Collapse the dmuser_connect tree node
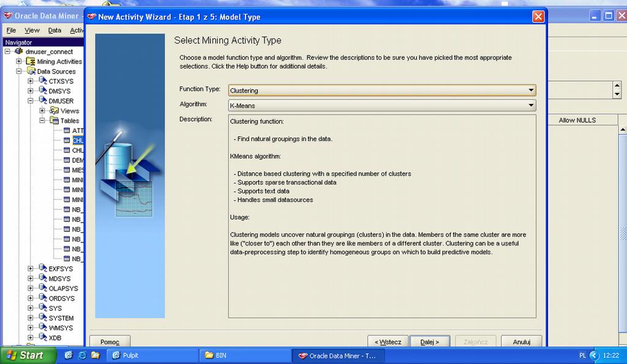 pyautogui.click(x=7, y=51)
